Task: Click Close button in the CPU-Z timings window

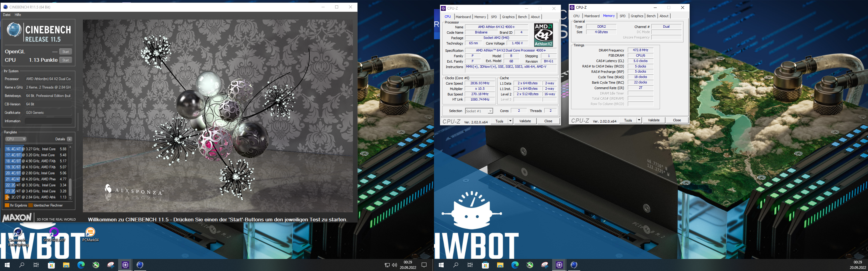Action: click(x=677, y=120)
